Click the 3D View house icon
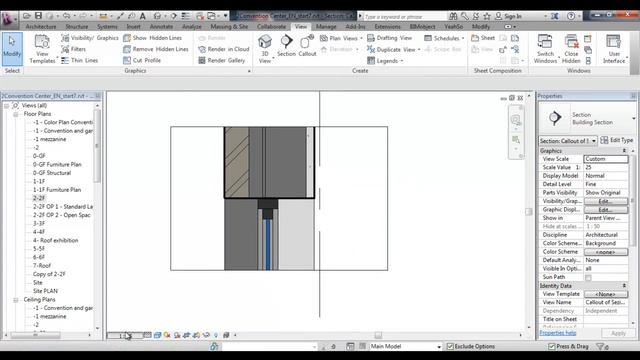Screen dimensions: 640x360 click(x=265, y=42)
